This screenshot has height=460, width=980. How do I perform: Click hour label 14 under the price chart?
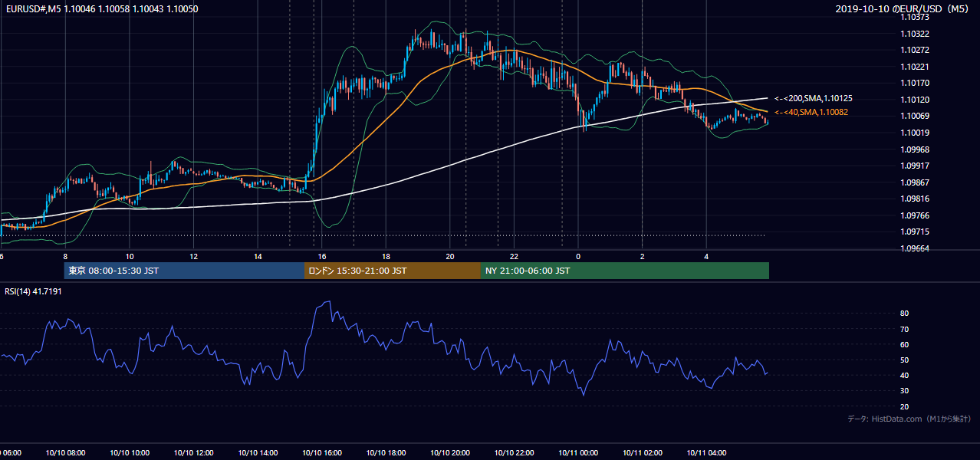click(258, 257)
